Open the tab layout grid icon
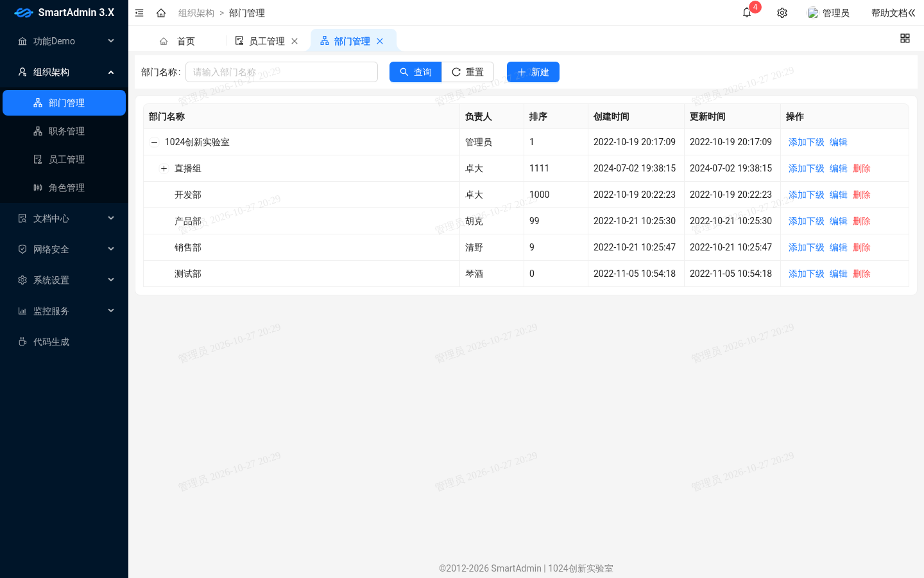924x578 pixels. [x=905, y=39]
